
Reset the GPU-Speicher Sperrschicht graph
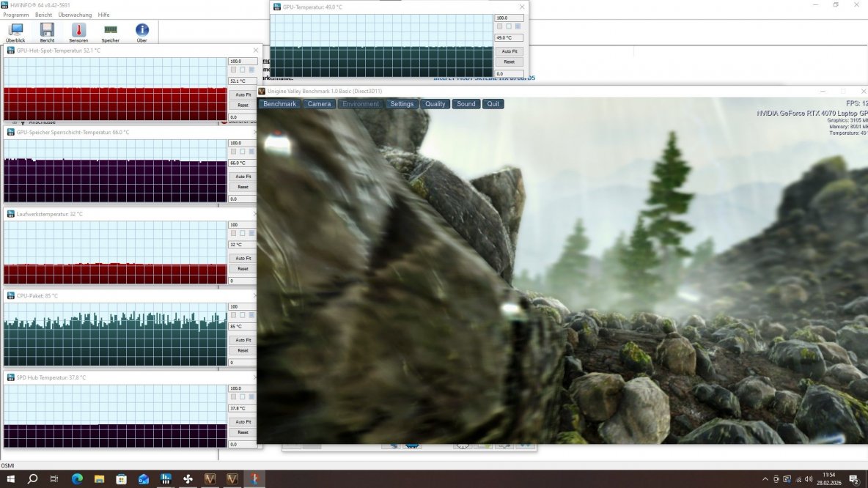pyautogui.click(x=243, y=187)
